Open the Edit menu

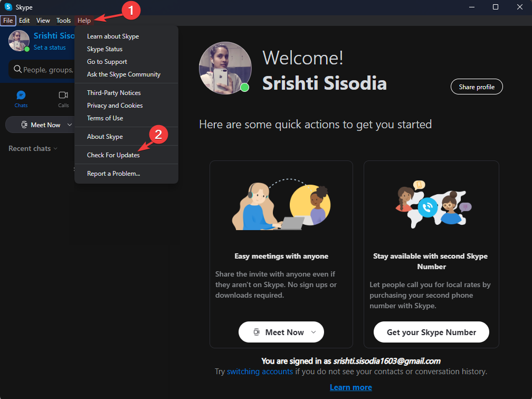pos(24,21)
